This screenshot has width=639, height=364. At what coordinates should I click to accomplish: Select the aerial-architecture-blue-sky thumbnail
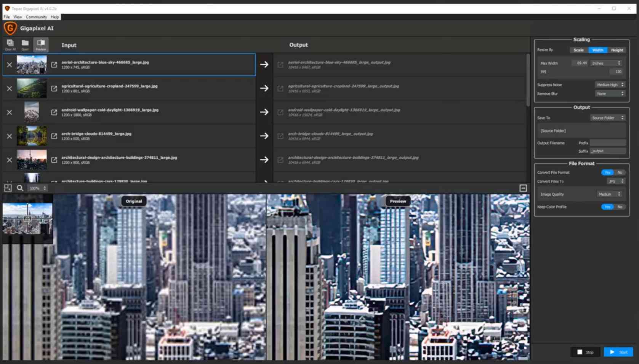pyautogui.click(x=32, y=64)
